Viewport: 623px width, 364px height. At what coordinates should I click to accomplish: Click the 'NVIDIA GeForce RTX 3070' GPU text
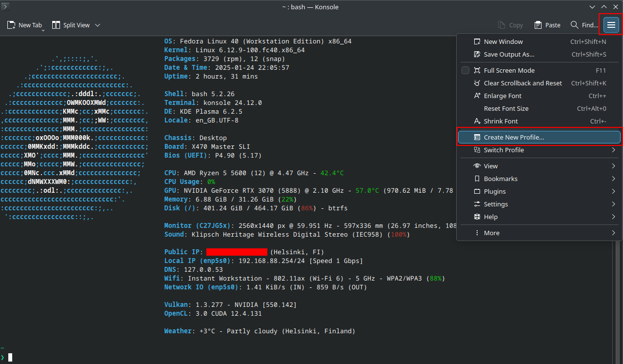click(228, 190)
